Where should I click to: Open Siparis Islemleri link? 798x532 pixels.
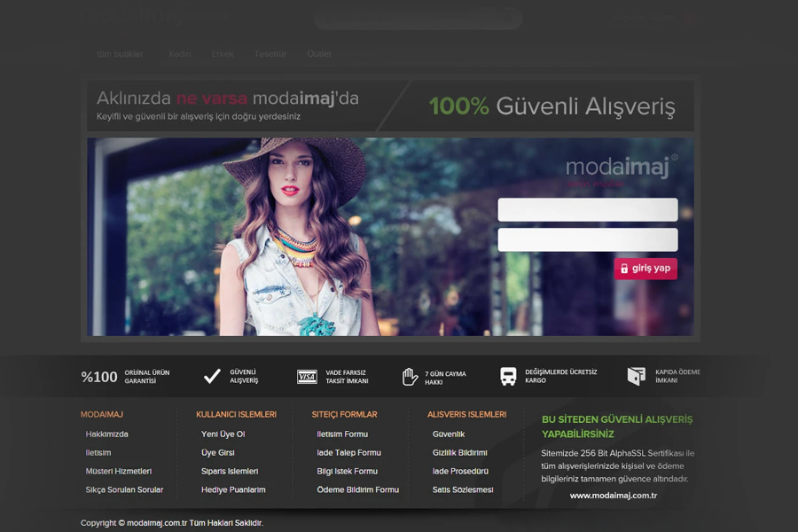pyautogui.click(x=230, y=472)
